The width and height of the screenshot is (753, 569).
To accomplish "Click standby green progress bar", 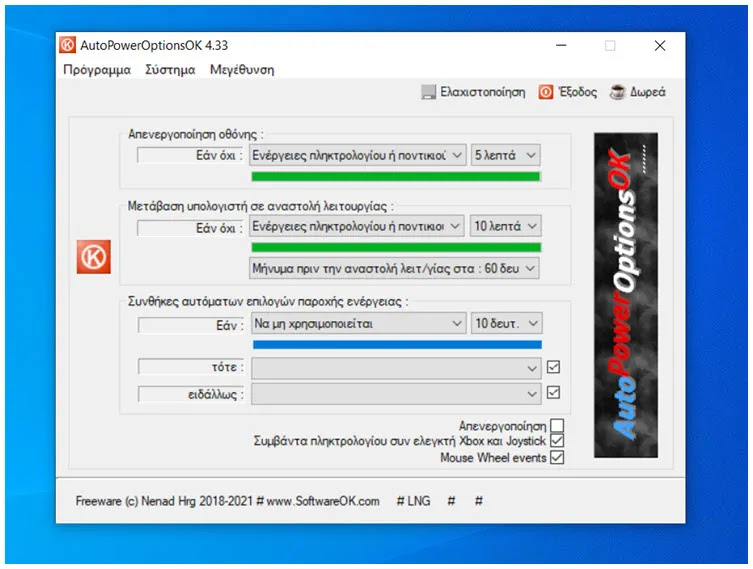I will click(396, 247).
